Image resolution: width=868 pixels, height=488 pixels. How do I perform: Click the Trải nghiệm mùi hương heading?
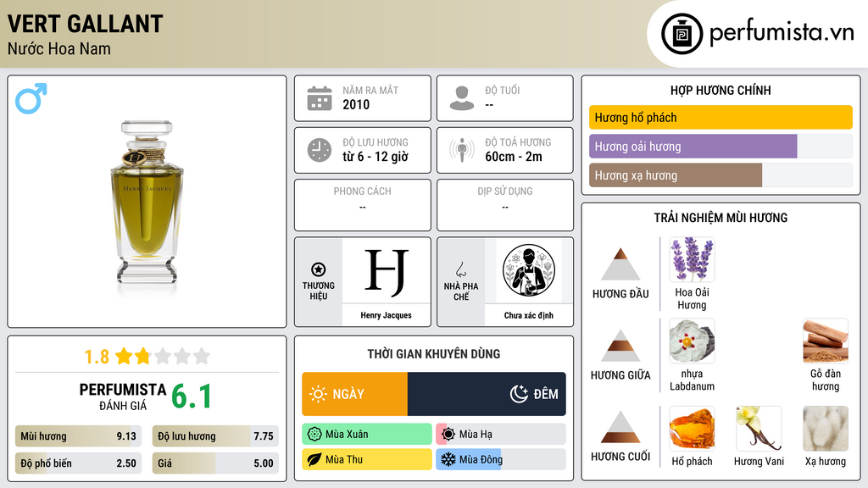tap(721, 218)
